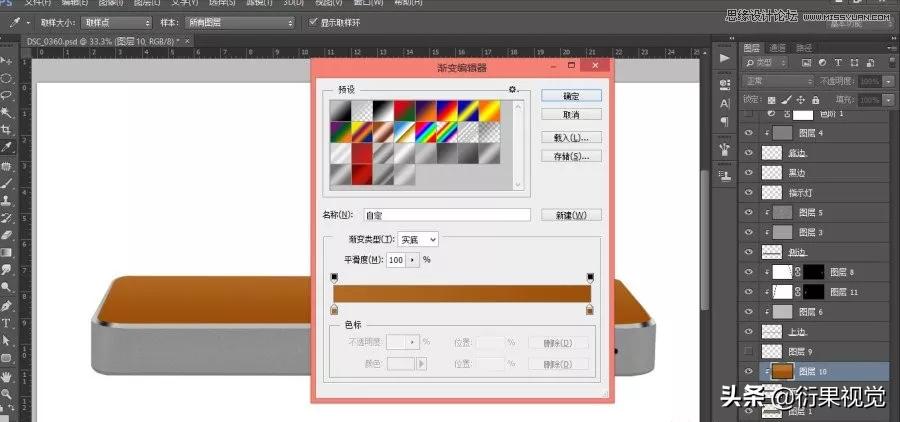Select the Lasso tool
900x422 pixels.
point(7,95)
